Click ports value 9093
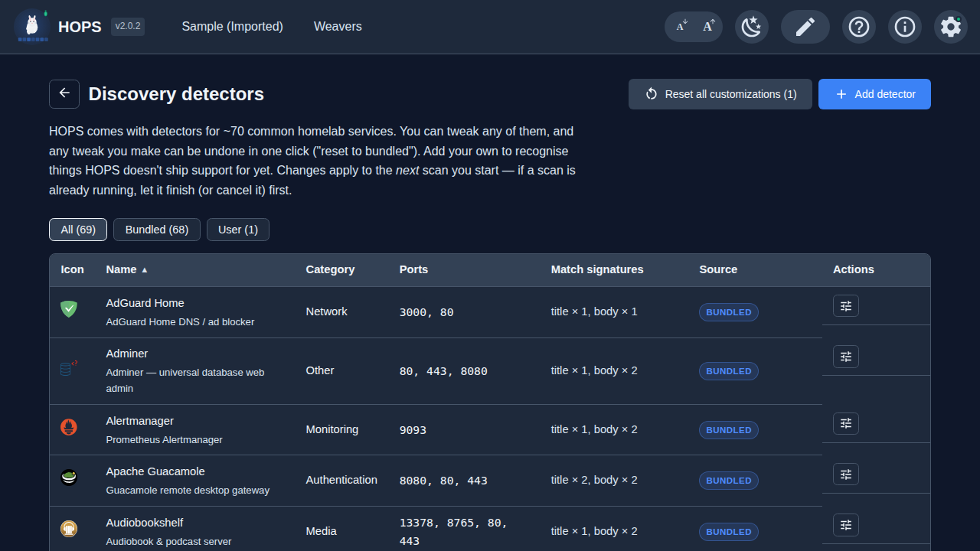 pyautogui.click(x=413, y=430)
